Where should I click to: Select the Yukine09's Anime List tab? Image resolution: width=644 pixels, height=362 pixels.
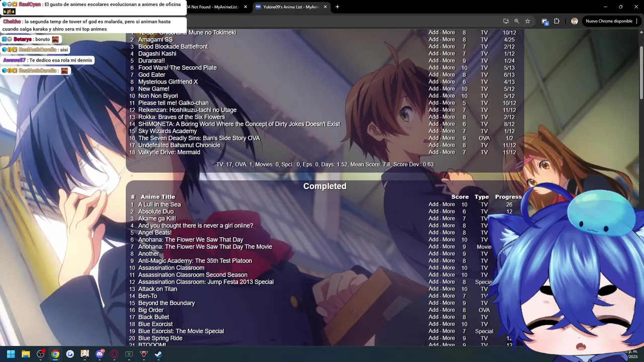point(291,7)
